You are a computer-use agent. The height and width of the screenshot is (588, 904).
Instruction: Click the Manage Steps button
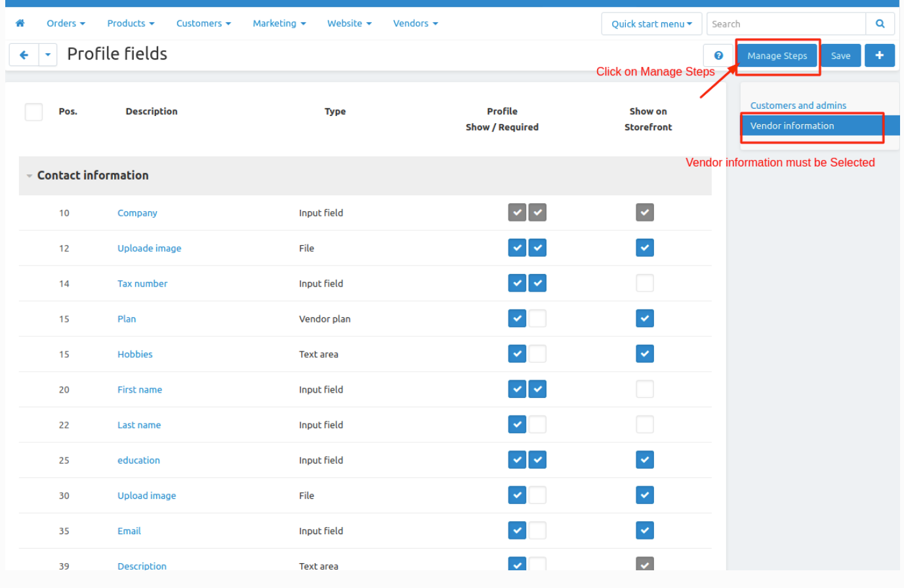[x=777, y=56]
